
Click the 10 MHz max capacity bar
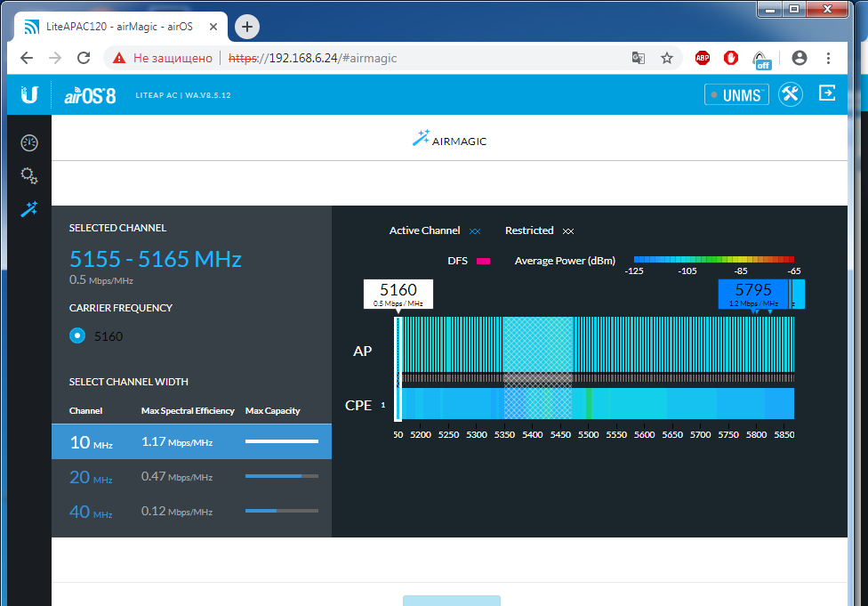pos(282,441)
